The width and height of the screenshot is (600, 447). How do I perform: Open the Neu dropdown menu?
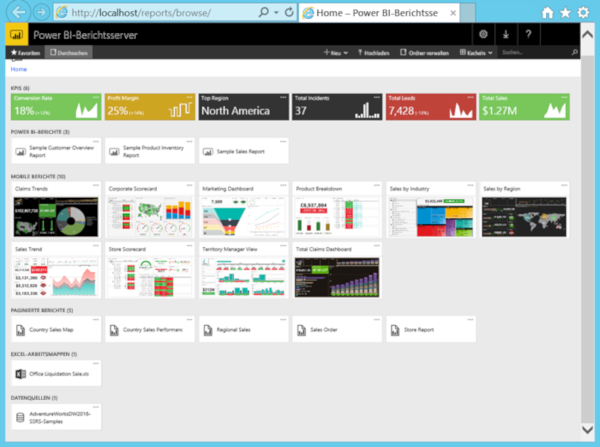336,52
